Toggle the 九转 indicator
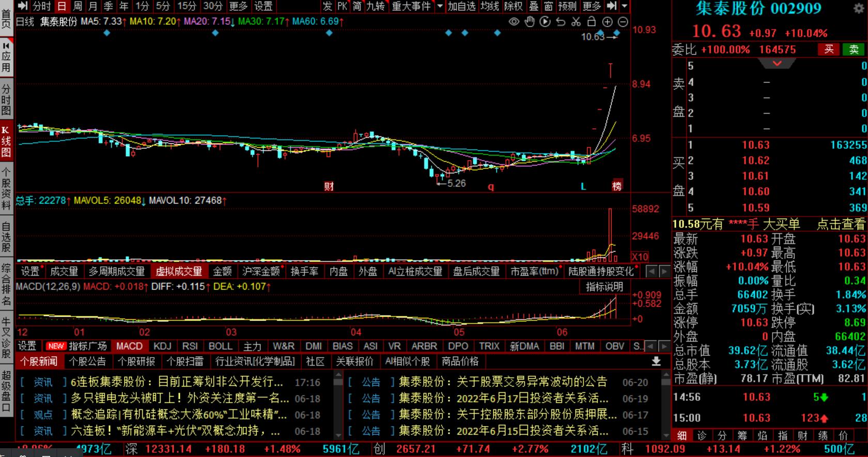Screen dimensions: 868x457 point(376,6)
